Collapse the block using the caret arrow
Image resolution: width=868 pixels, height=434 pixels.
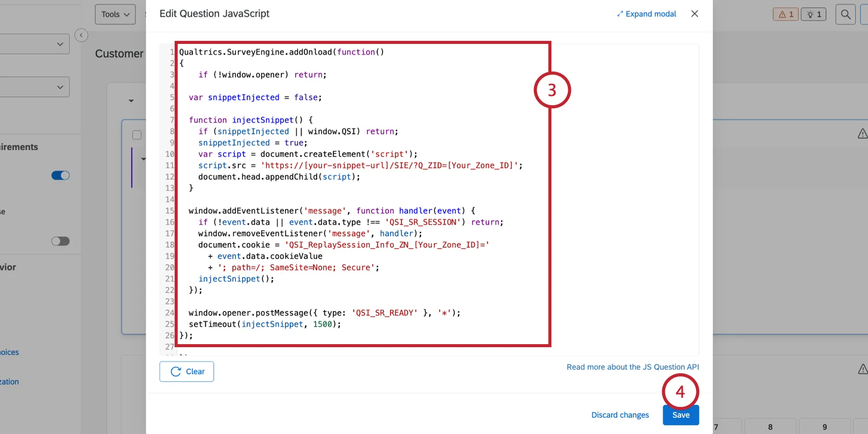tap(131, 101)
